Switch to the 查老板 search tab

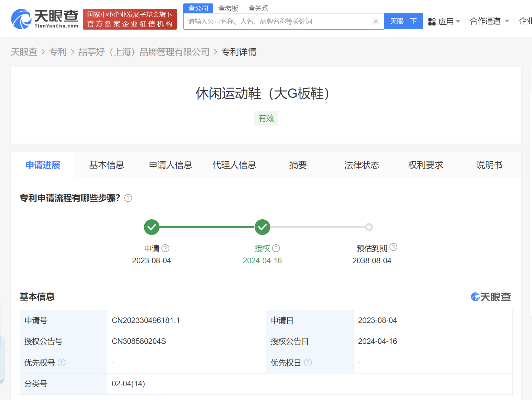pyautogui.click(x=228, y=8)
